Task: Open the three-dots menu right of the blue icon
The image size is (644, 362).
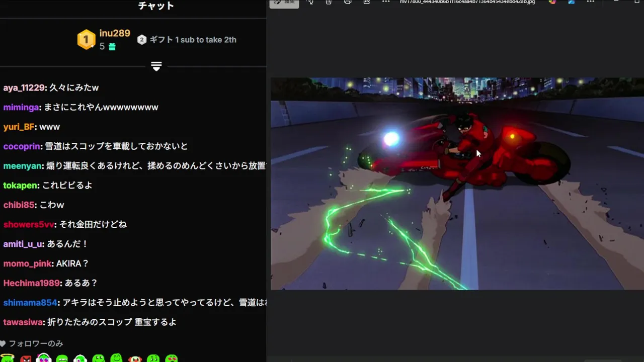Action: click(x=591, y=2)
